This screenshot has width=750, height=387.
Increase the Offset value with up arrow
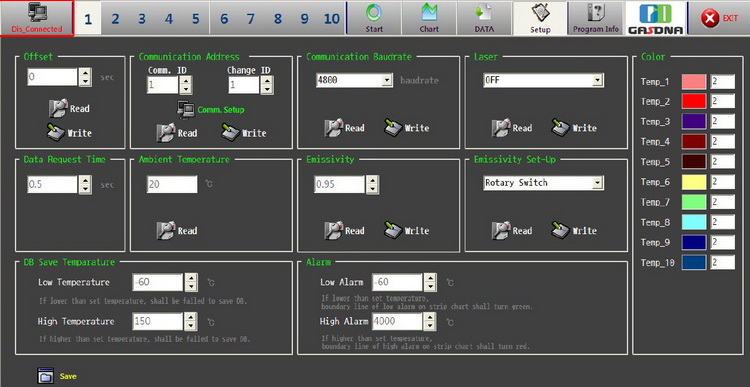[x=85, y=72]
